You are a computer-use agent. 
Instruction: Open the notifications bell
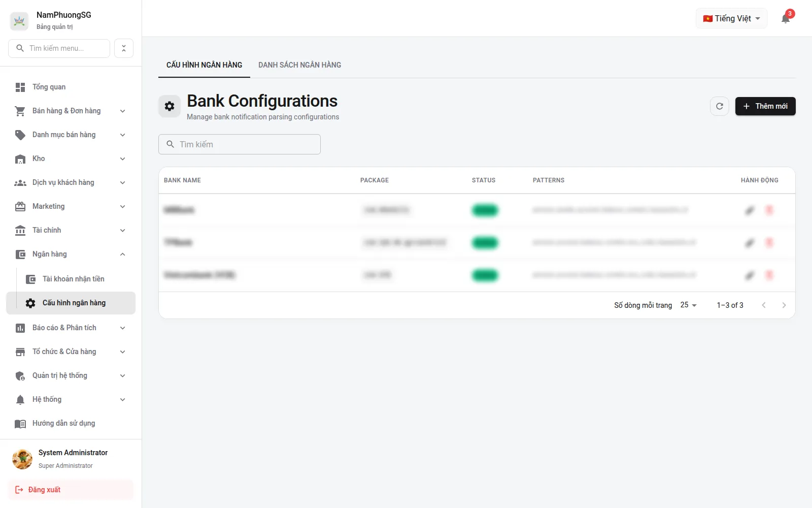click(786, 19)
